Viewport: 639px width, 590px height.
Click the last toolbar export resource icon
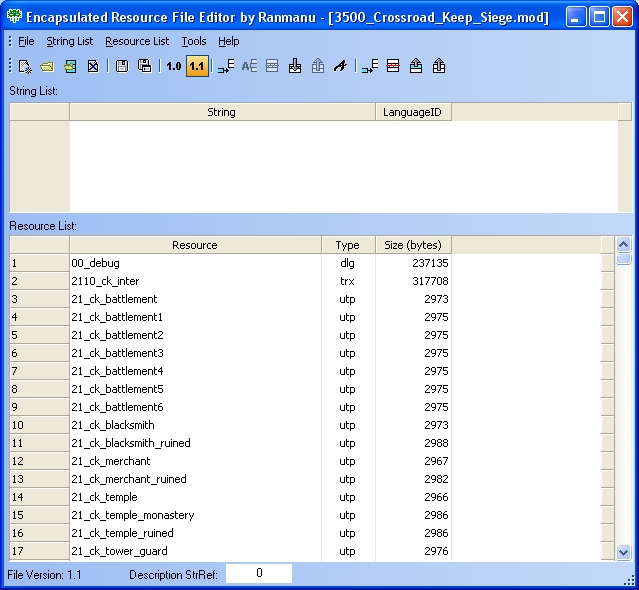tap(439, 66)
